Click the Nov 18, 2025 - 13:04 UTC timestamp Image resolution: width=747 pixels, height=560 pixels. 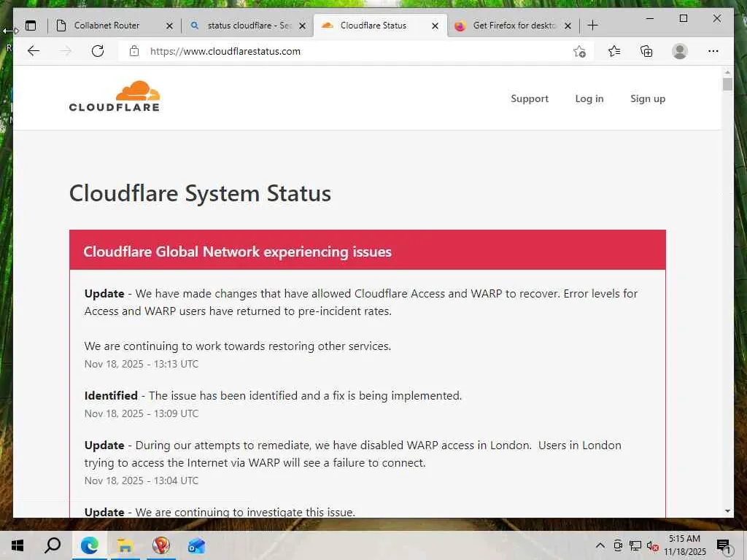pyautogui.click(x=142, y=481)
